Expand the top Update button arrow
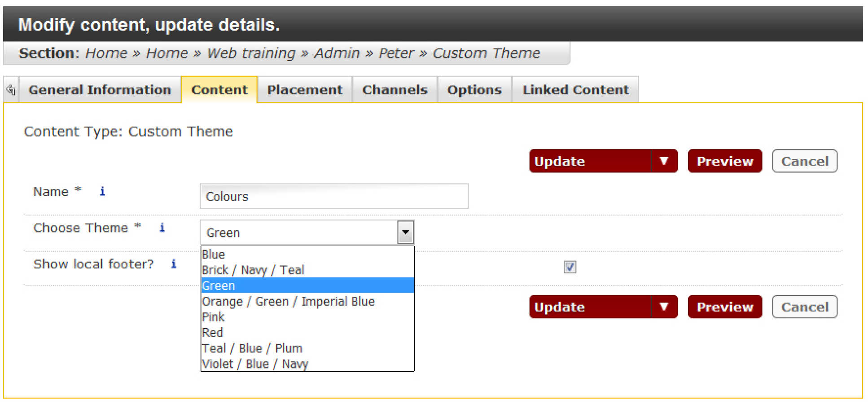868x404 pixels. coord(664,161)
